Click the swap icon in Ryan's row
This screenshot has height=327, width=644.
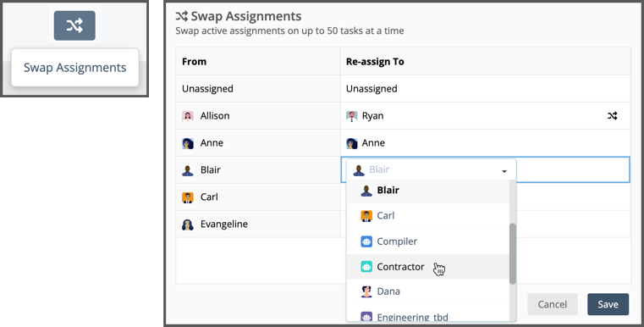coord(612,116)
